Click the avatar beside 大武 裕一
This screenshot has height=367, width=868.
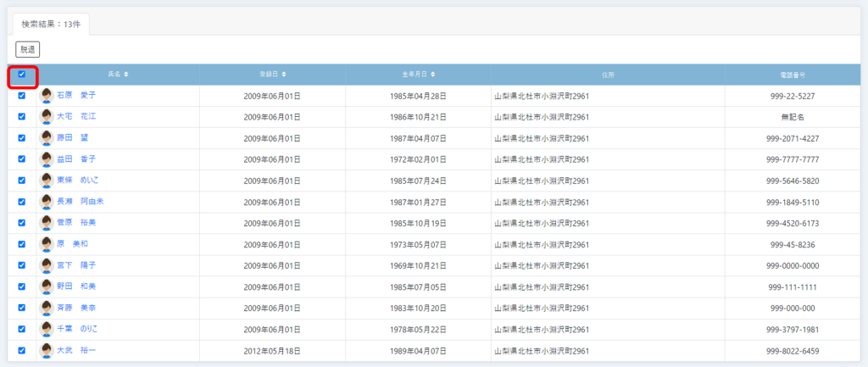click(47, 350)
